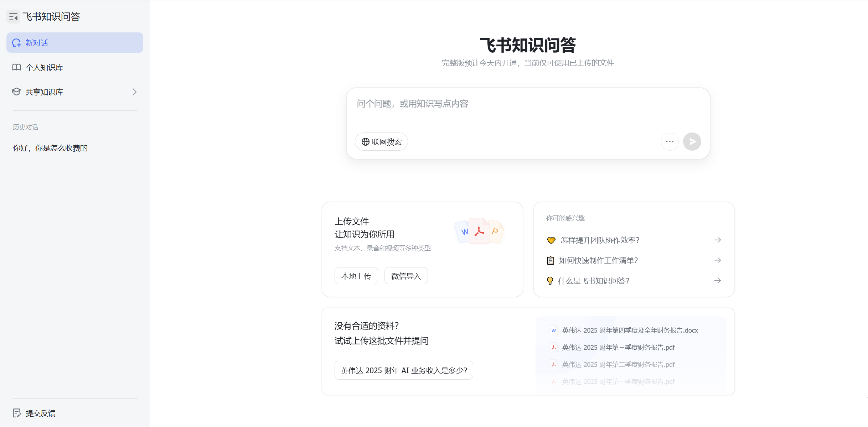
Task: Click the PDF icon of 第三季度财务报告
Action: pyautogui.click(x=554, y=347)
